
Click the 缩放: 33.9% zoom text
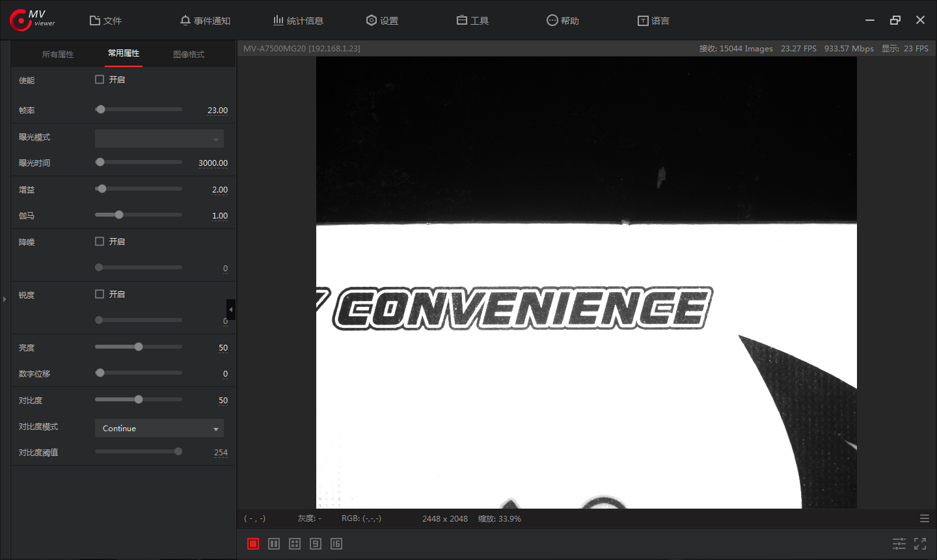(500, 518)
